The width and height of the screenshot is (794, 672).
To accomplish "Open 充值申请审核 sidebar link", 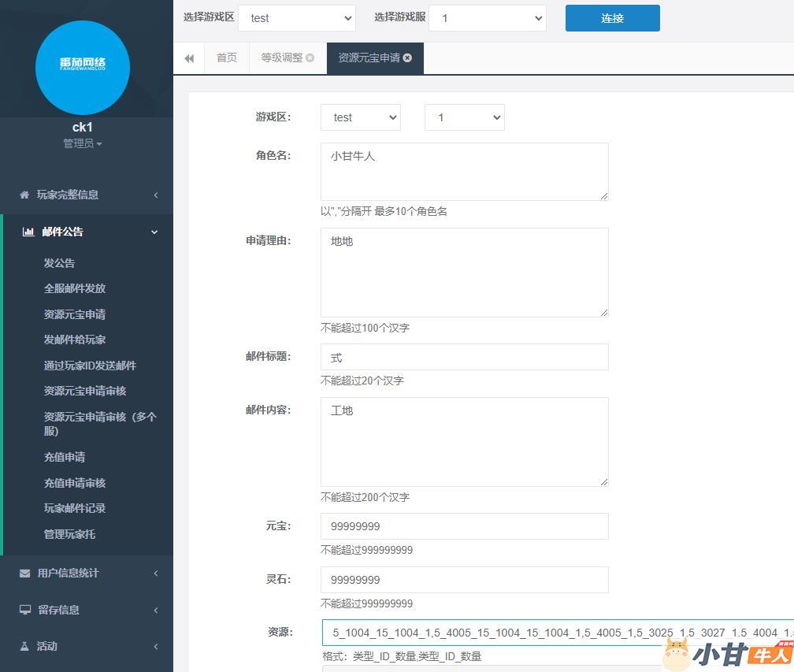I will point(75,483).
